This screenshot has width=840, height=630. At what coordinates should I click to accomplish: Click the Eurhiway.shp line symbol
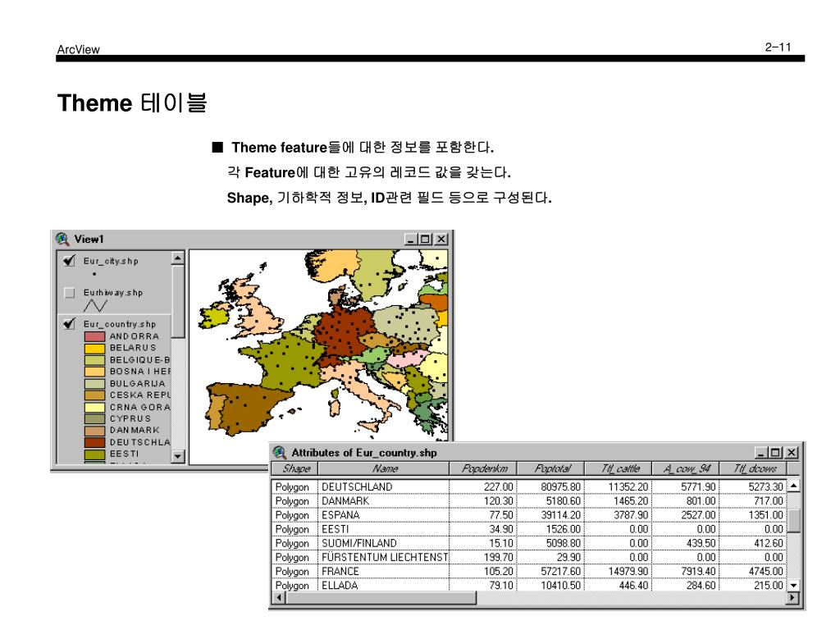(x=97, y=306)
